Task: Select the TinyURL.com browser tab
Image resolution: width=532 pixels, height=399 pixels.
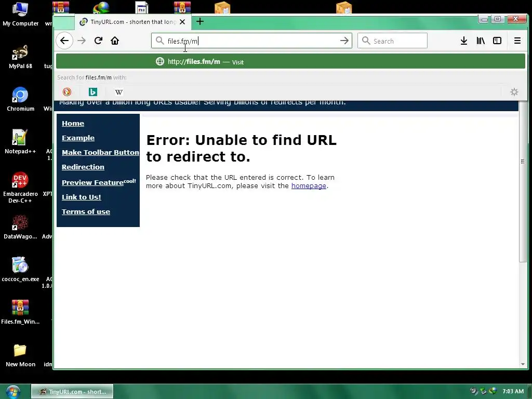Action: (133, 22)
